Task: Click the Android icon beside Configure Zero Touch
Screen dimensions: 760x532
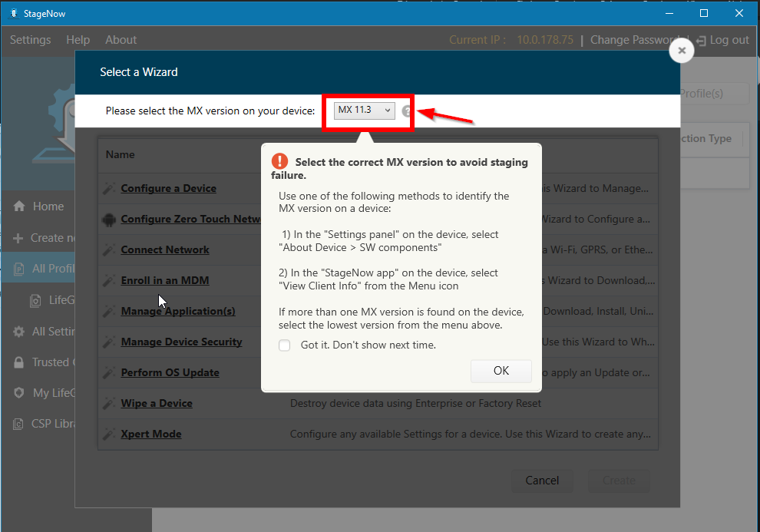Action: [108, 219]
